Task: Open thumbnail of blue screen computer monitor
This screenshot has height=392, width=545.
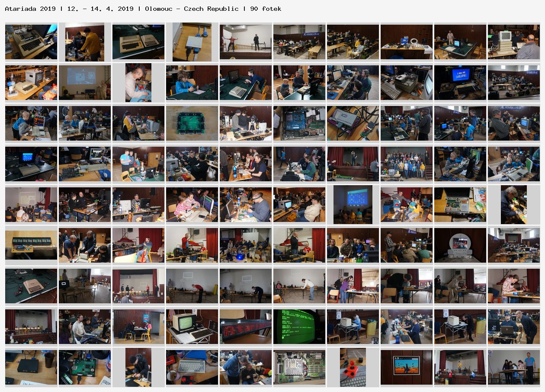Action: click(460, 83)
